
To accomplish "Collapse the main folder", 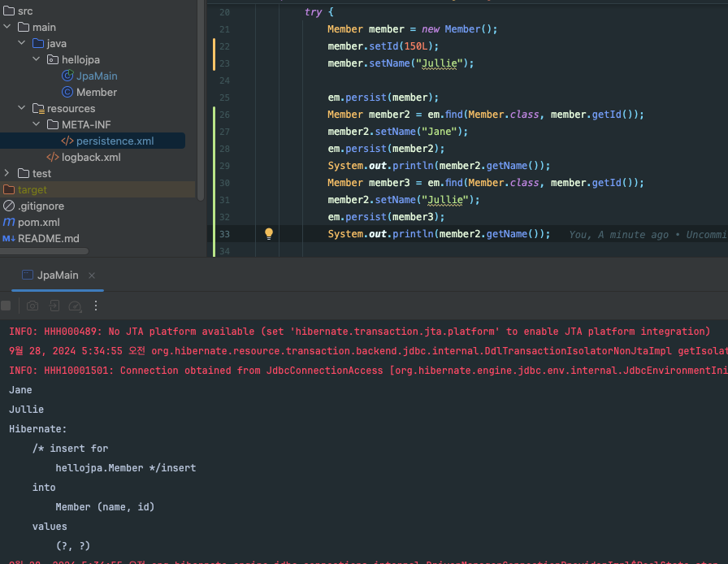I will (x=7, y=27).
